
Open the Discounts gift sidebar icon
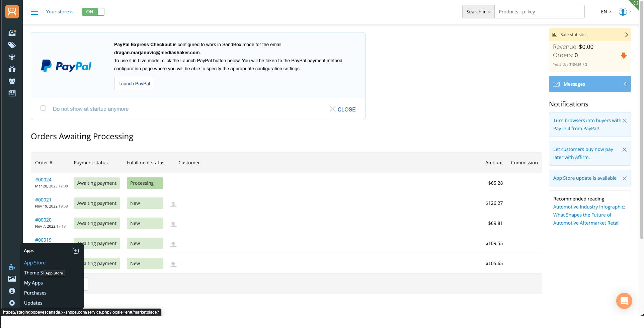coord(12,69)
